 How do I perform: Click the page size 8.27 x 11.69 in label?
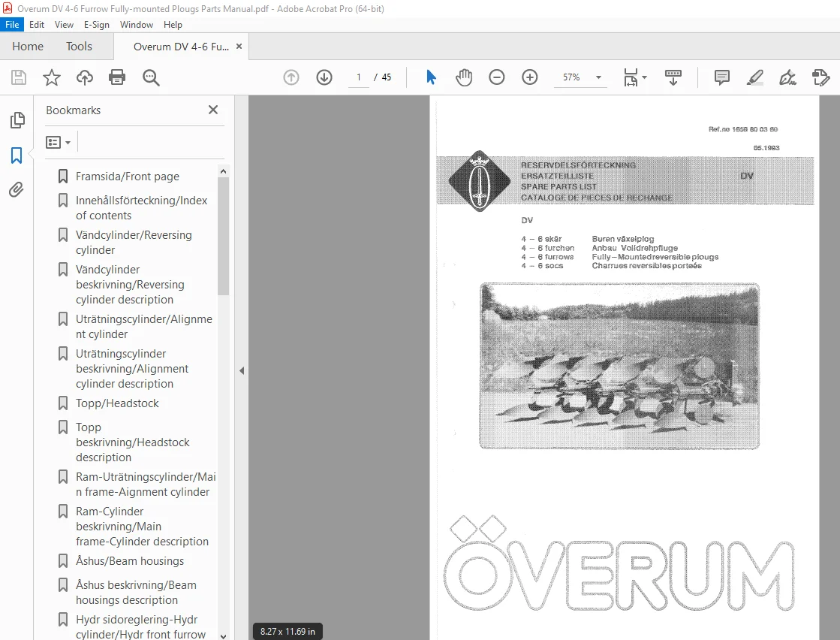tap(288, 632)
